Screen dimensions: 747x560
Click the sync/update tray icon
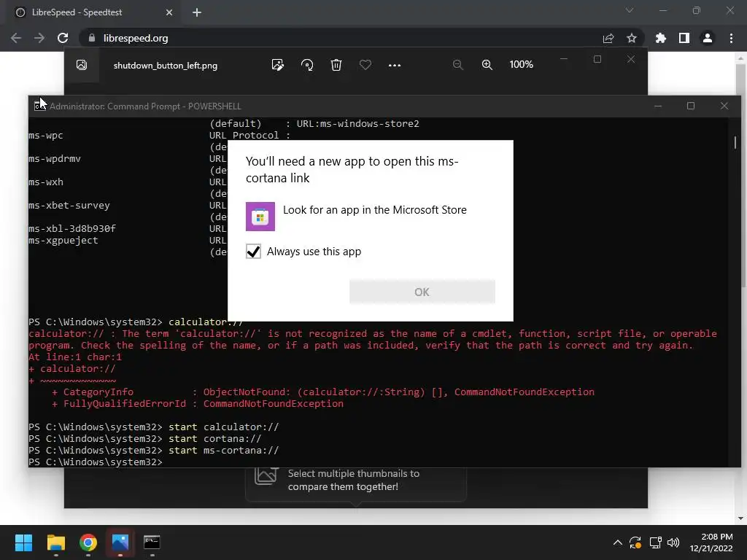[x=635, y=542]
